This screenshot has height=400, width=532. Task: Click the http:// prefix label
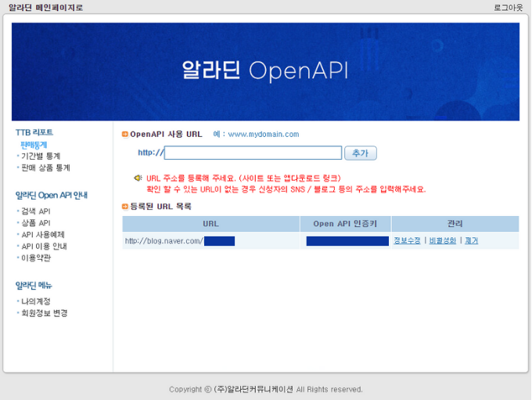click(151, 153)
